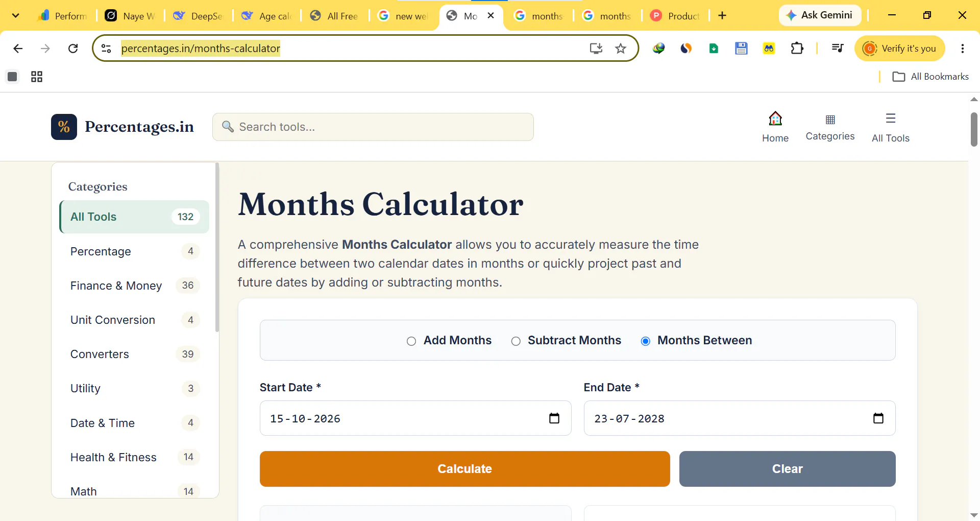Open the End Date calendar picker
This screenshot has height=521, width=980.
pyautogui.click(x=878, y=418)
